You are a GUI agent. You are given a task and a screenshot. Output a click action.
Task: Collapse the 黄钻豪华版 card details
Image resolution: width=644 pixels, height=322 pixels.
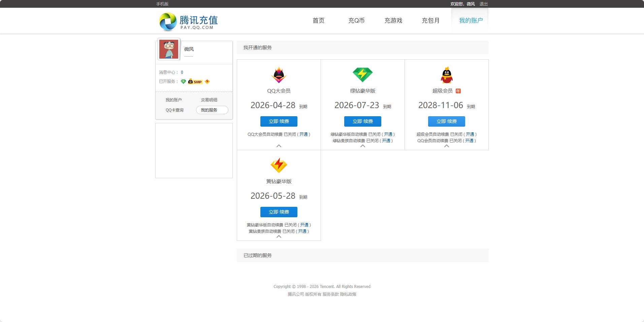279,237
